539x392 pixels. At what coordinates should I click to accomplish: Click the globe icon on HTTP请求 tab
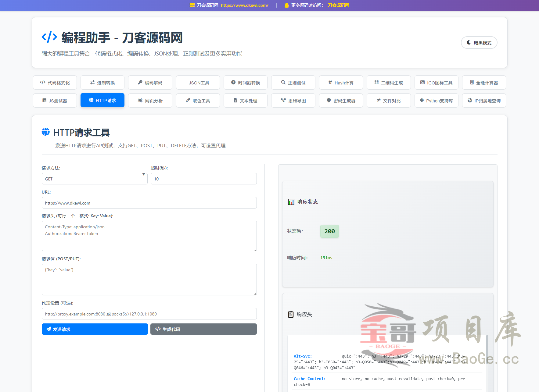click(91, 100)
